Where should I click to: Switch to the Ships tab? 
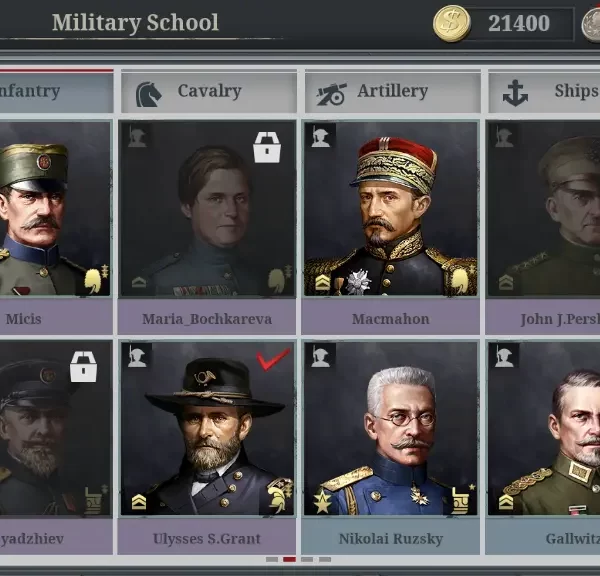[x=544, y=92]
